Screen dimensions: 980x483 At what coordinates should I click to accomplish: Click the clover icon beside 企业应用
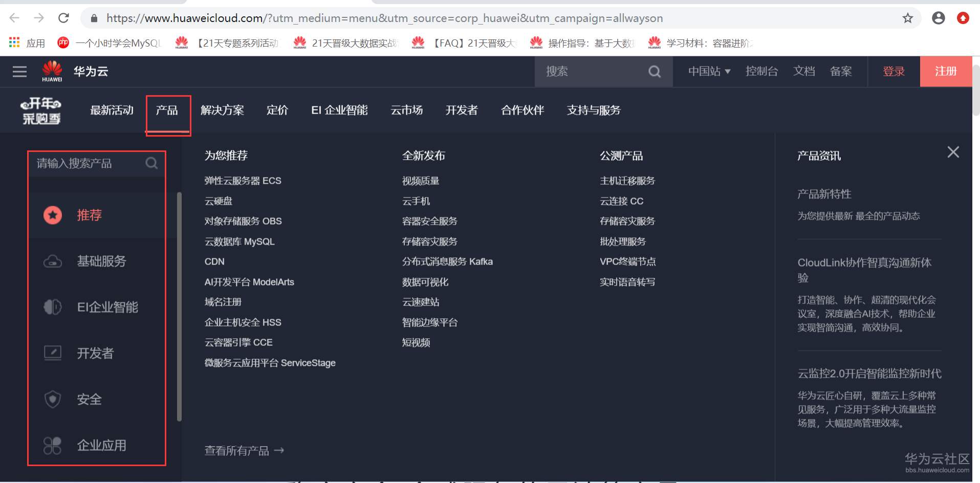click(x=52, y=446)
